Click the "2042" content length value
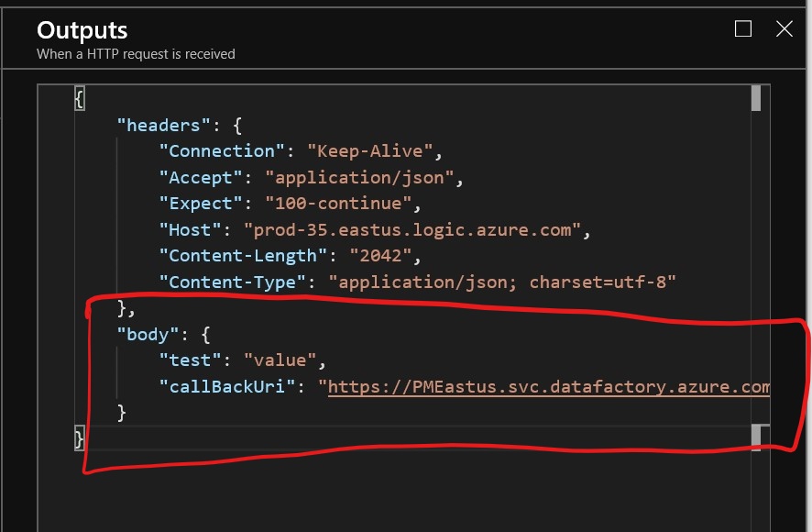812x532 pixels. (381, 256)
